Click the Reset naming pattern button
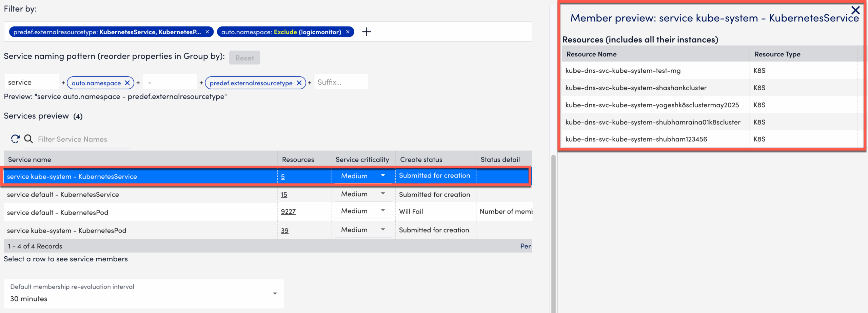 pos(244,58)
